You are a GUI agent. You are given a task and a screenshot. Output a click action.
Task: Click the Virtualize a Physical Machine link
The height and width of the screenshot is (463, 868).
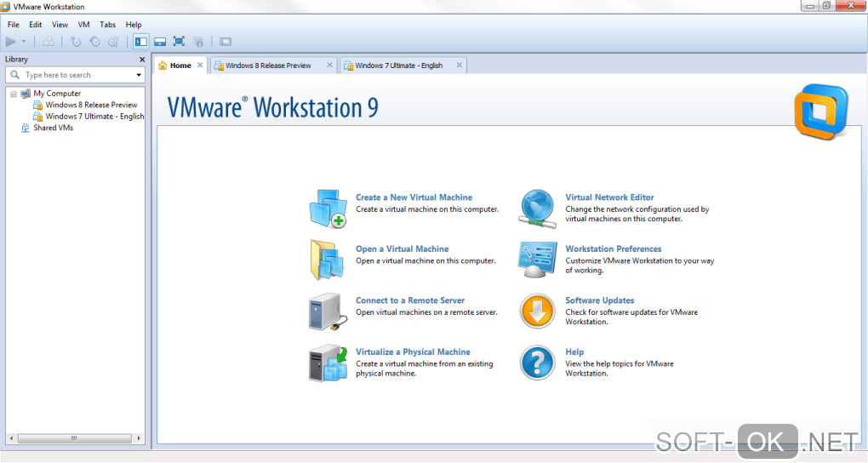pyautogui.click(x=413, y=352)
